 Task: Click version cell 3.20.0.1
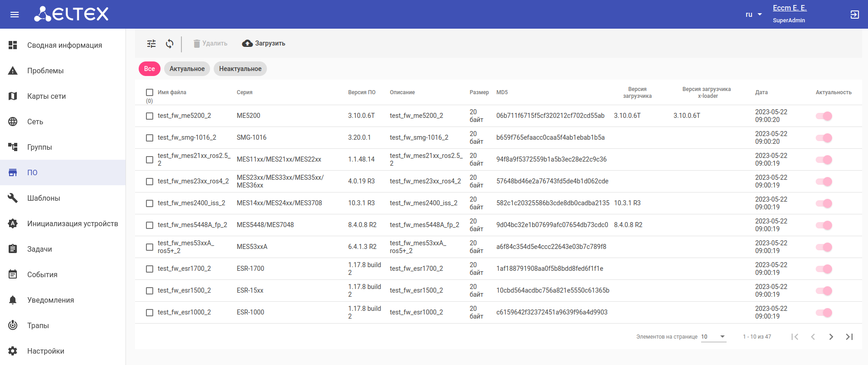pyautogui.click(x=360, y=137)
